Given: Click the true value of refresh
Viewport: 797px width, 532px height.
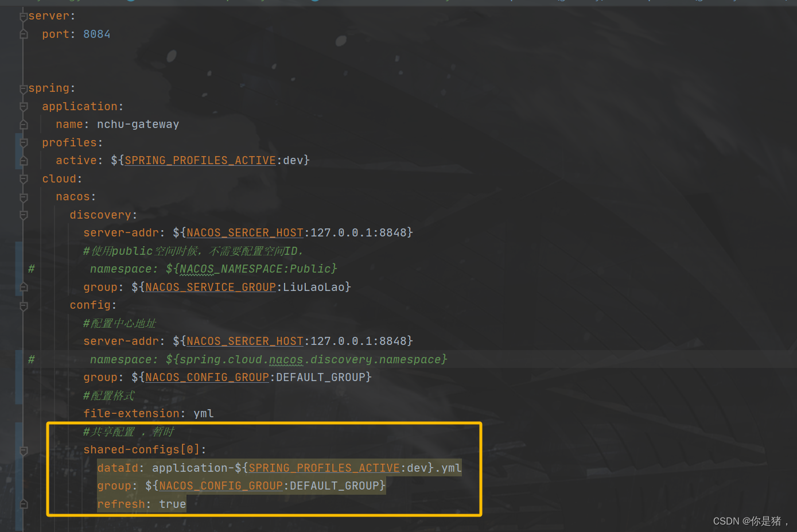Looking at the screenshot, I should click(173, 504).
